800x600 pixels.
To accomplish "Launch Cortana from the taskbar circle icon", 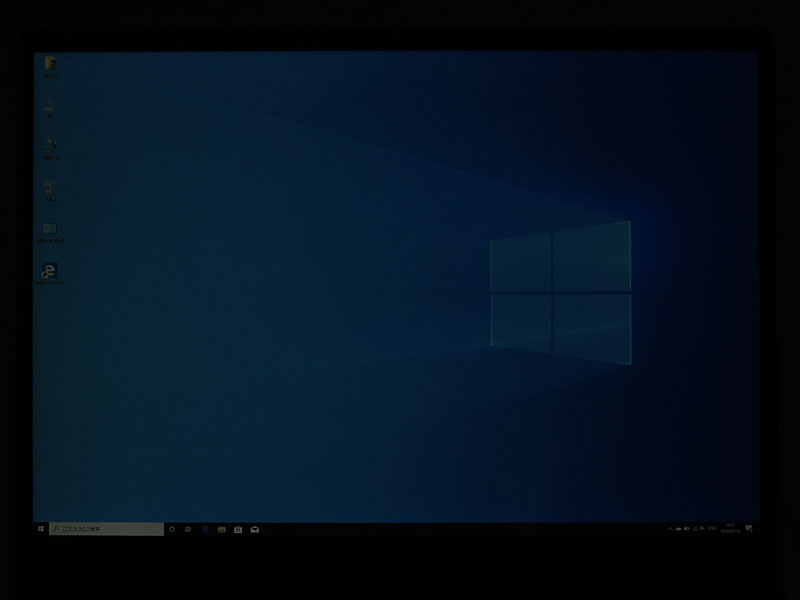I will [x=172, y=529].
